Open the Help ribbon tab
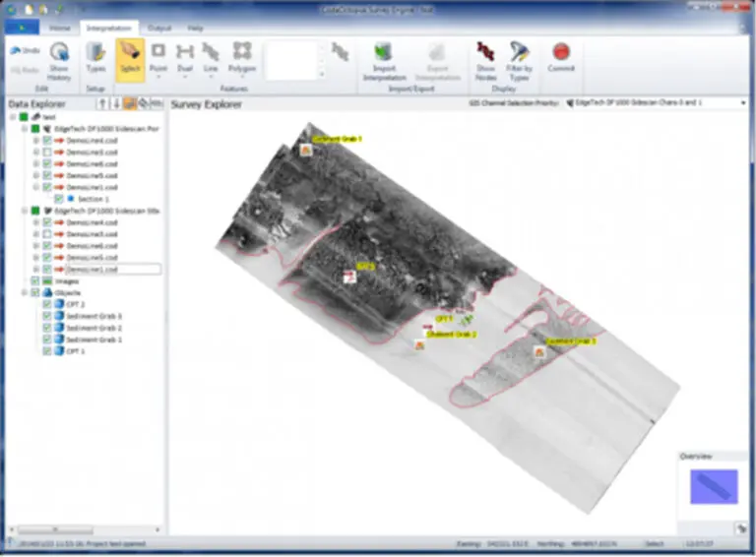 197,28
